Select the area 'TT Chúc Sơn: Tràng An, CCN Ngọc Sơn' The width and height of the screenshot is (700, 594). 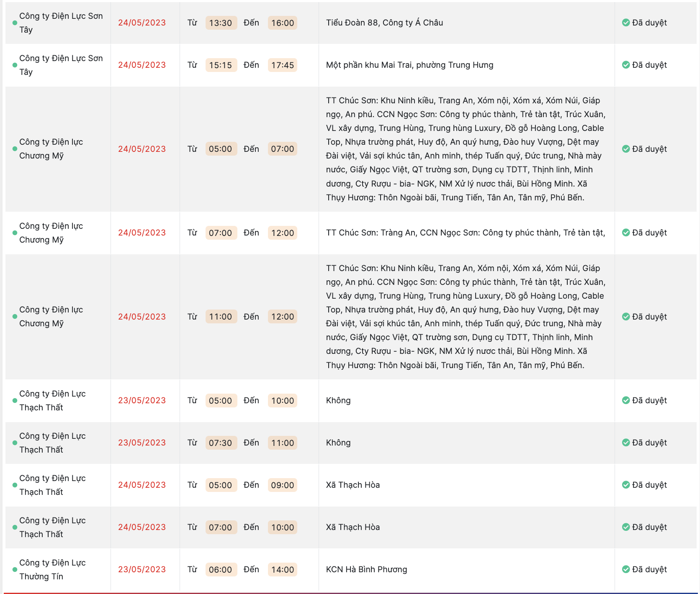pyautogui.click(x=466, y=233)
